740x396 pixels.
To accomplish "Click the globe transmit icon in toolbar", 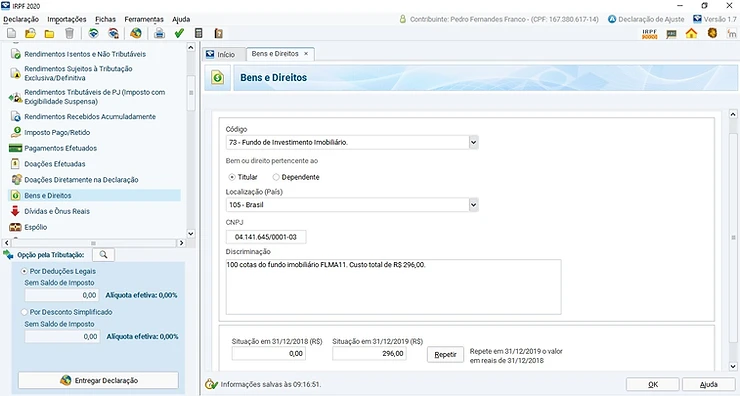I will (x=136, y=34).
